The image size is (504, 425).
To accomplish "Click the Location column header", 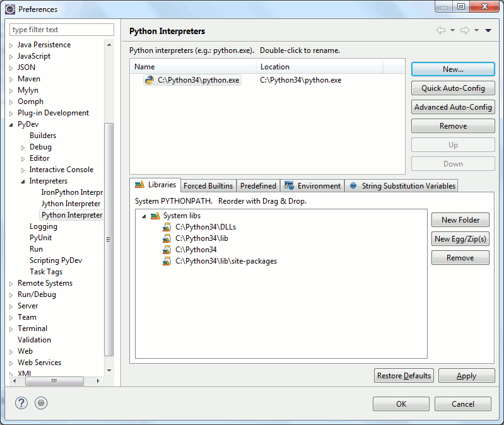I will point(320,66).
